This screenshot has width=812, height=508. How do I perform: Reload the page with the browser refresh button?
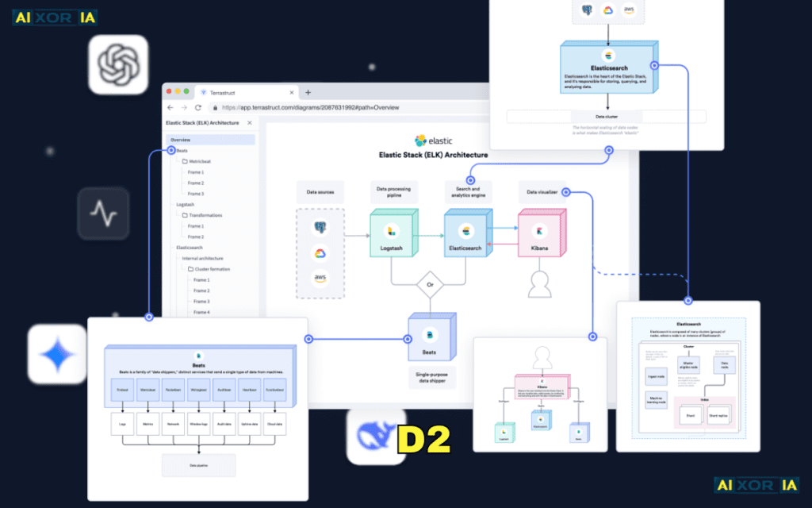coord(198,107)
